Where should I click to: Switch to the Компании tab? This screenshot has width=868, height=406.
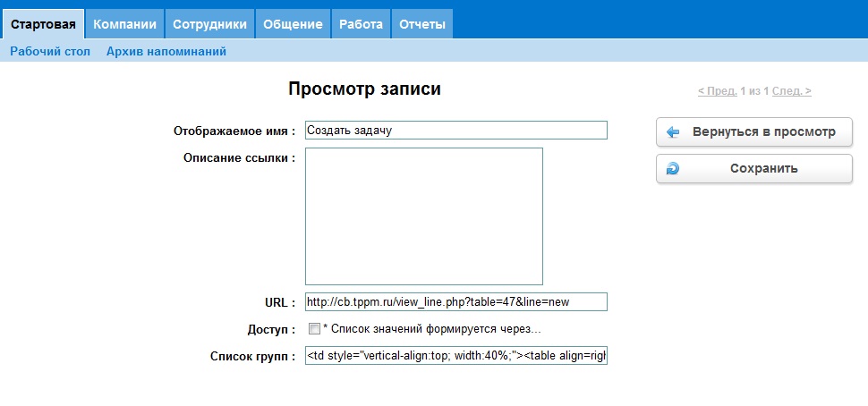point(124,24)
